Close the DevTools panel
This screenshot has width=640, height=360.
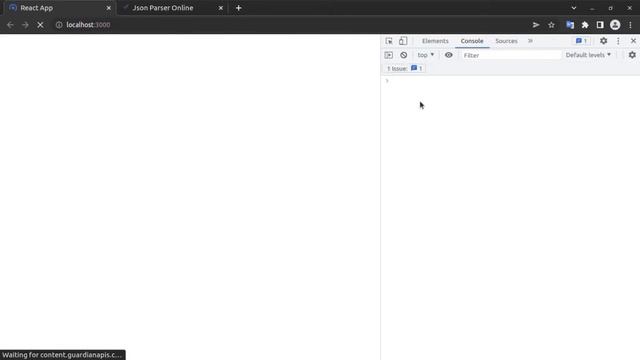(x=633, y=41)
